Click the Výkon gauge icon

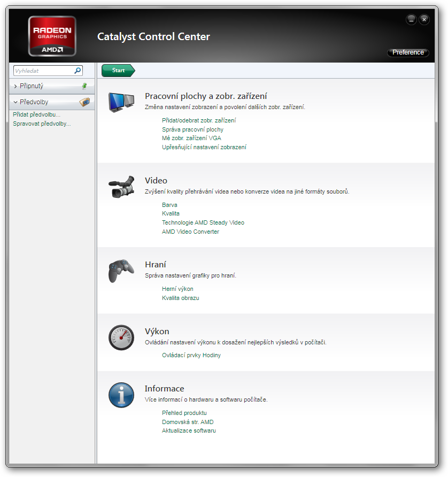tap(121, 337)
